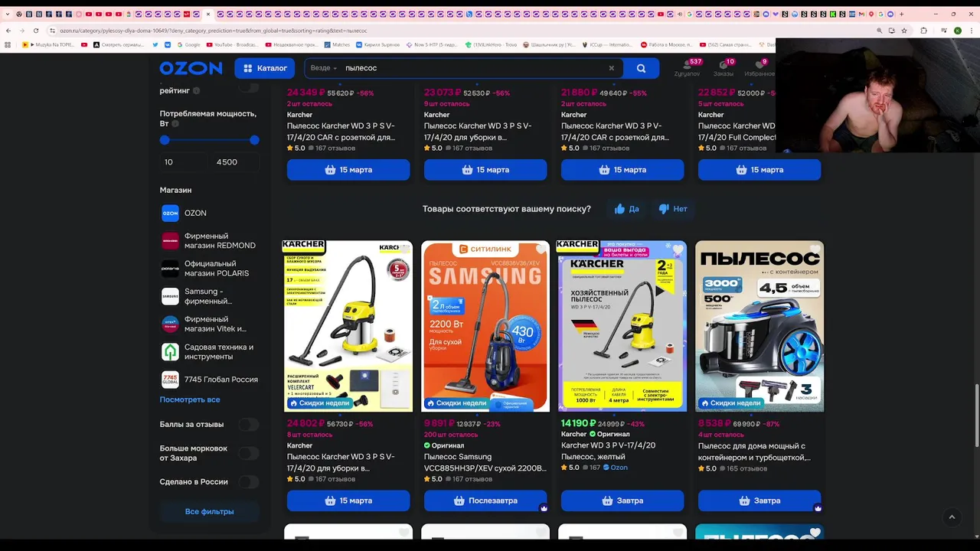The width and height of the screenshot is (980, 551).
Task: Select Фирменный магазин Vitek store
Action: point(209,324)
